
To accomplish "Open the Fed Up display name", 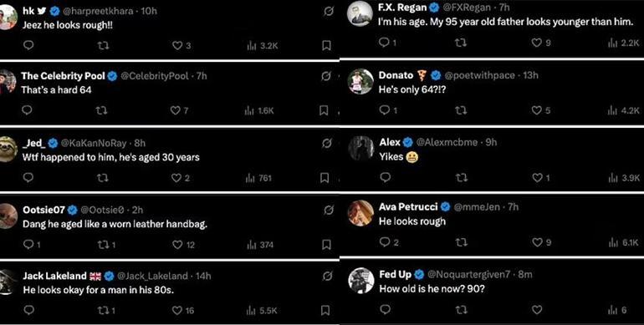I will point(395,274).
